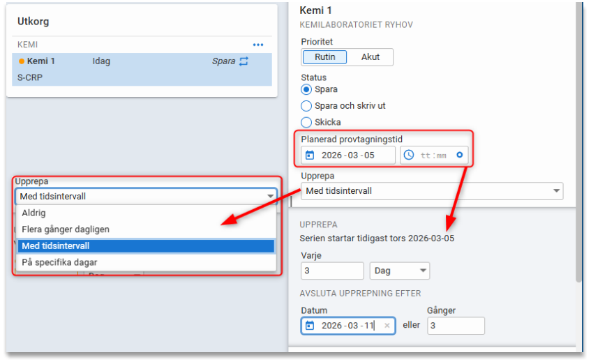The height and width of the screenshot is (364, 591).
Task: Set priority to Rutin
Action: click(x=324, y=57)
